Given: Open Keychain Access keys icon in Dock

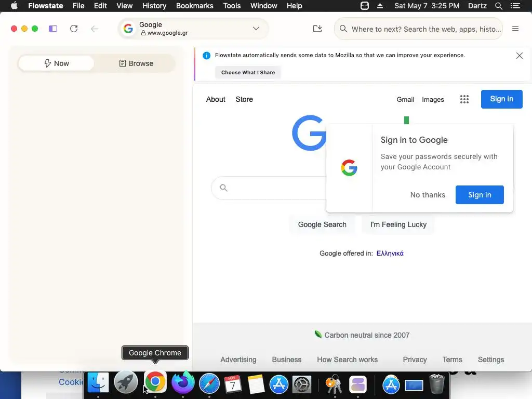Looking at the screenshot, I should tap(334, 384).
